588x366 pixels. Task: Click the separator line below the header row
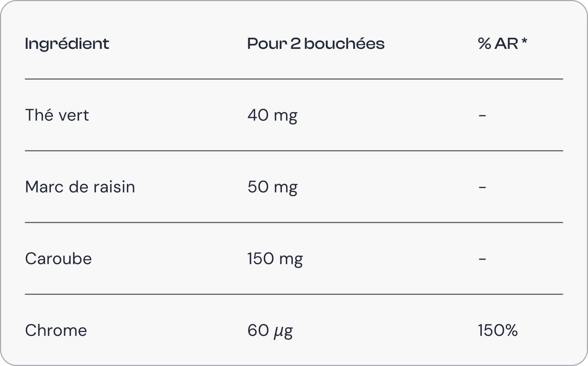[294, 79]
